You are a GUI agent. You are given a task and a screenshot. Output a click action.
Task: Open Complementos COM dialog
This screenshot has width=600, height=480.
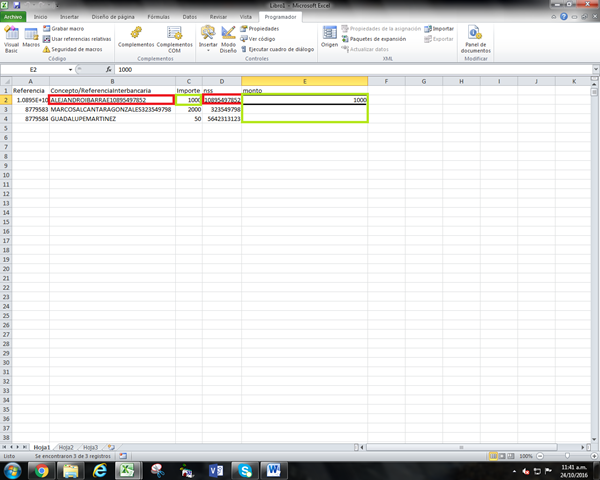click(174, 39)
